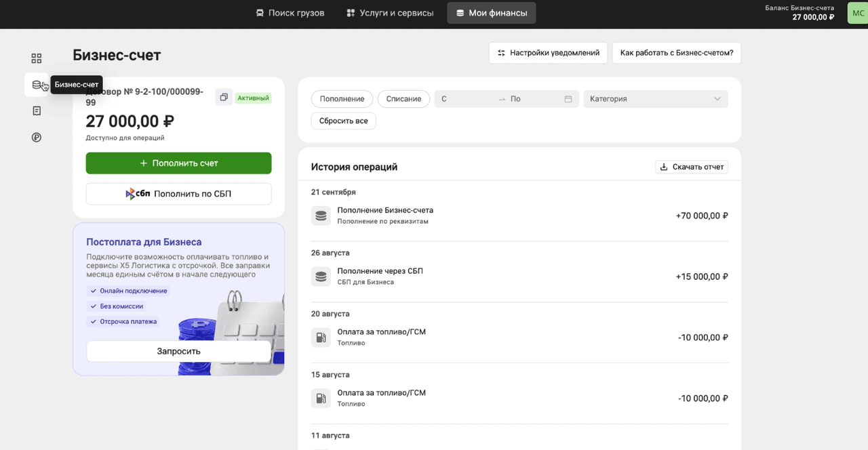Click the 21 сентября date header

click(334, 192)
